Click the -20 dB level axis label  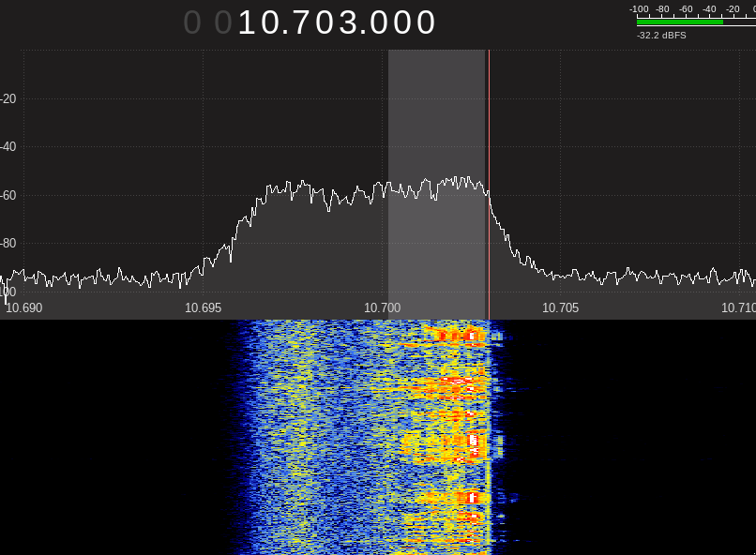(8, 99)
